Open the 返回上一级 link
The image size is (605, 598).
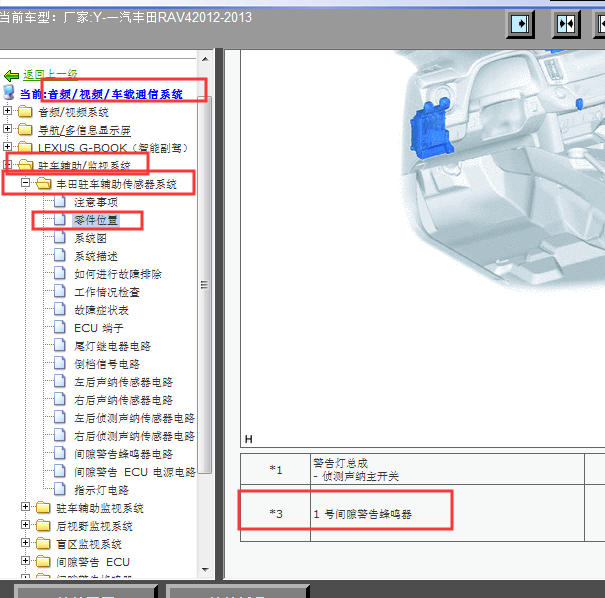tap(50, 74)
